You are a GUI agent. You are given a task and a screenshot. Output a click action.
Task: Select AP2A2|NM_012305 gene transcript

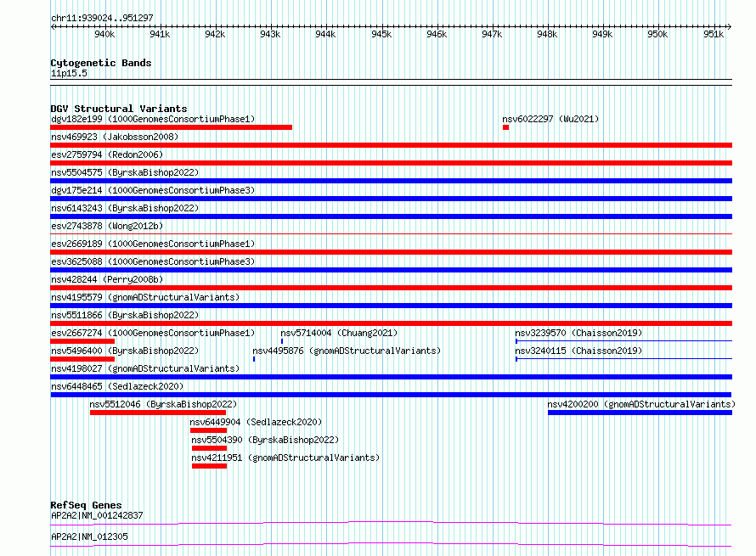pos(89,536)
